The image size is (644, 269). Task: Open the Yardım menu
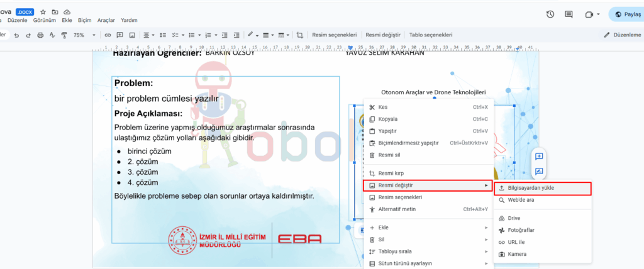129,20
